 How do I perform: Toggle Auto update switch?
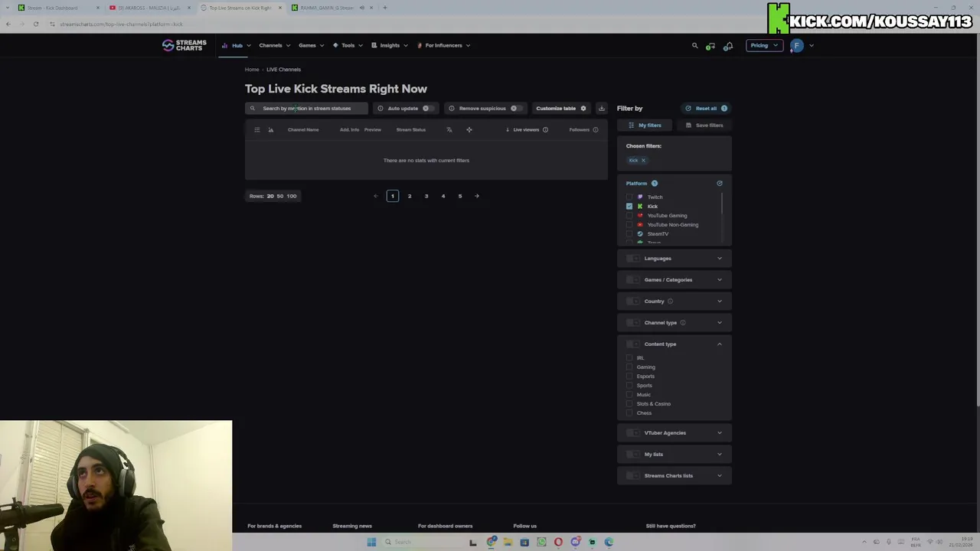pos(429,108)
